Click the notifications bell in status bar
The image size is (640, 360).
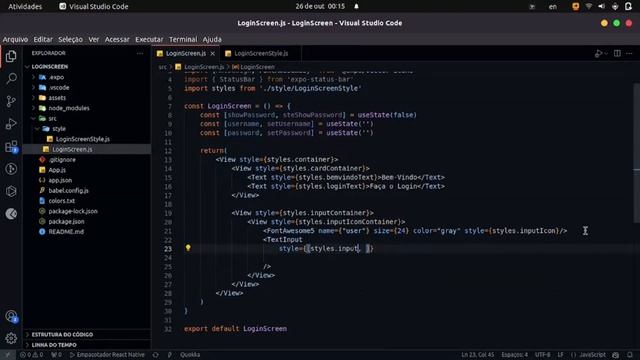[630, 355]
